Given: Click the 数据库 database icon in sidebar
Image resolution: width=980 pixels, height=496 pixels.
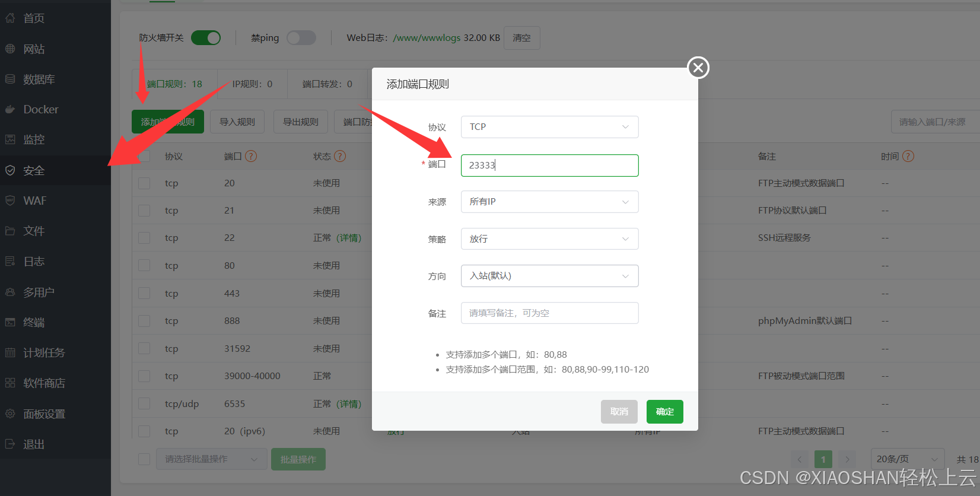Looking at the screenshot, I should click(x=10, y=79).
